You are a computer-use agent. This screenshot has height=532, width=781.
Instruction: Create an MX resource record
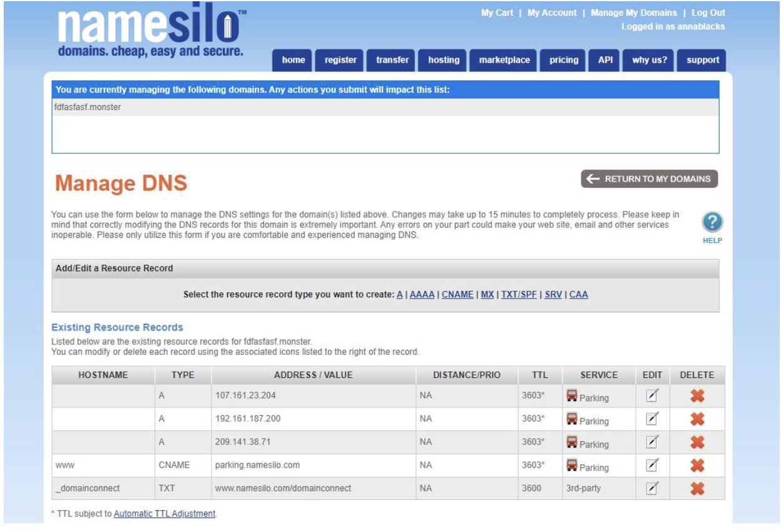[x=487, y=294]
